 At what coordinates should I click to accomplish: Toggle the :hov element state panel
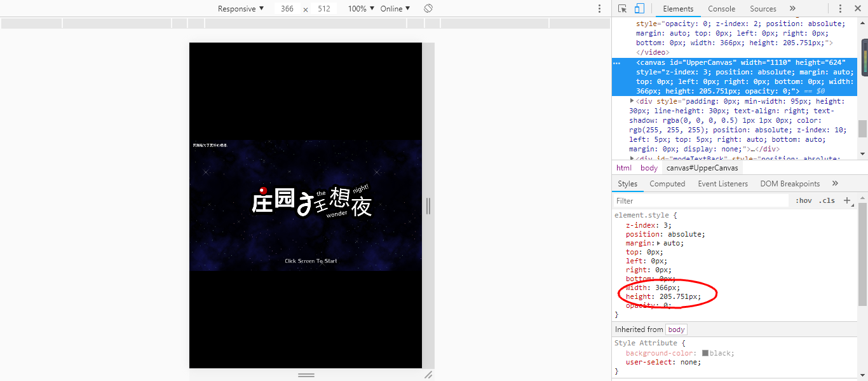803,200
